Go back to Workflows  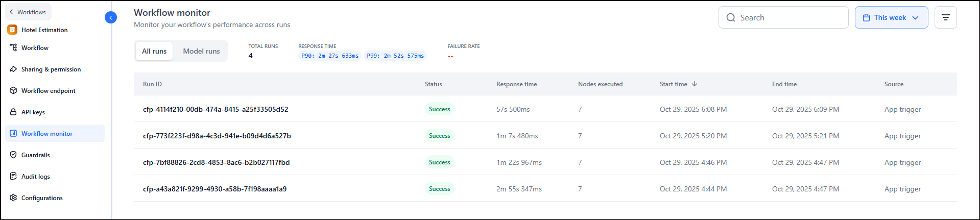(x=28, y=12)
